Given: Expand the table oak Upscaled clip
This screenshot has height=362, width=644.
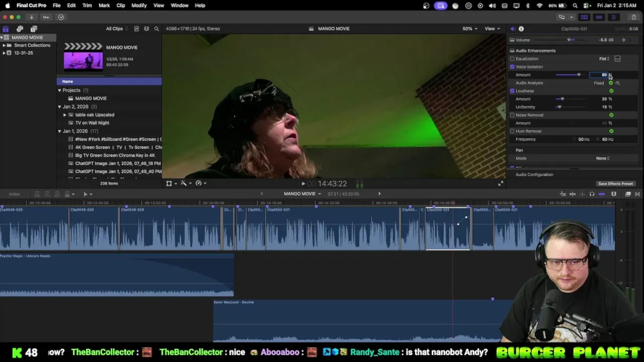Looking at the screenshot, I should point(64,115).
